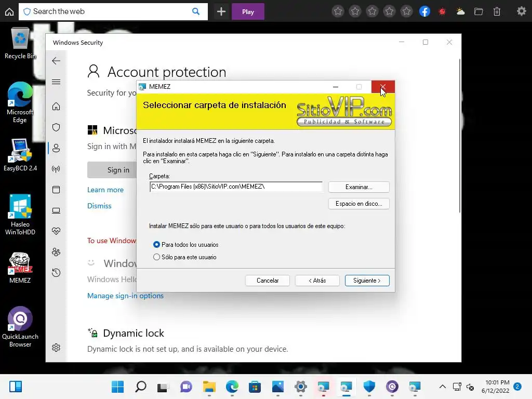
Task: Select the MEMEZ desktop shortcut
Action: point(20,268)
